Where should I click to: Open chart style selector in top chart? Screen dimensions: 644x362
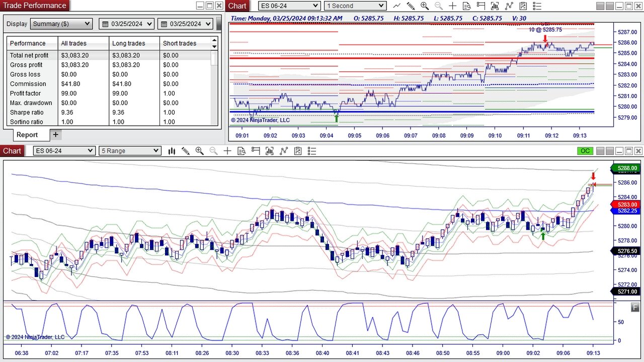pyautogui.click(x=397, y=6)
